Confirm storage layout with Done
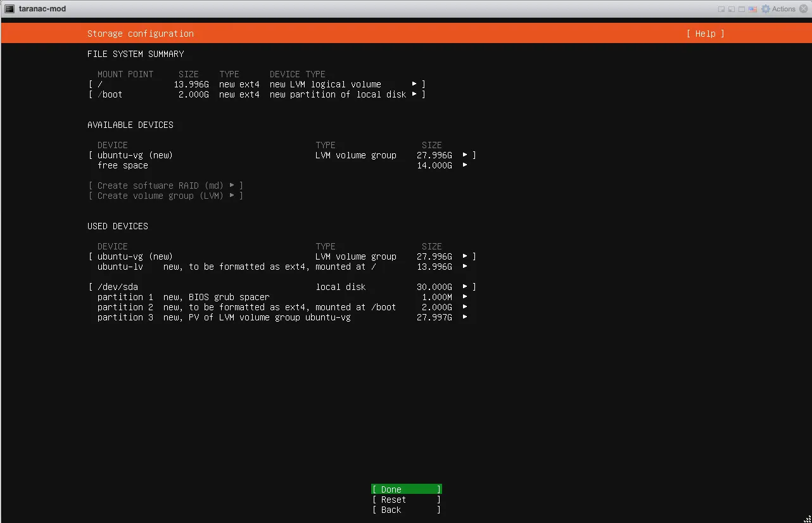Image resolution: width=812 pixels, height=523 pixels. point(407,489)
